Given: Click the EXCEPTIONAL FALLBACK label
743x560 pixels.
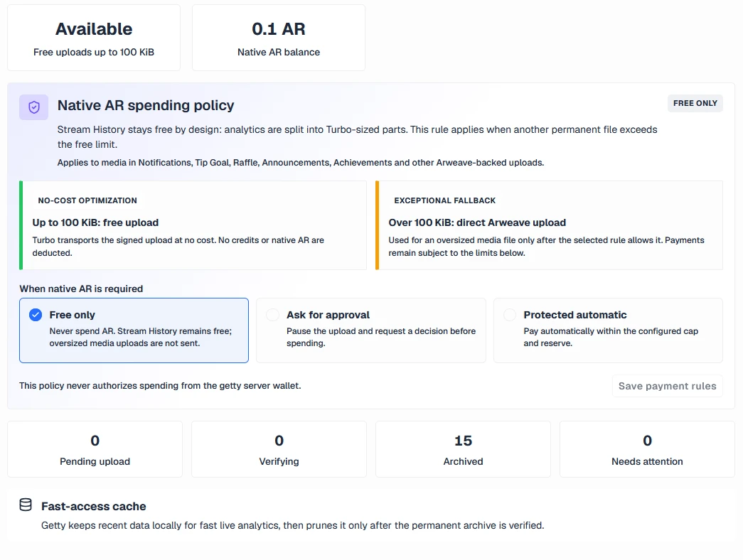Looking at the screenshot, I should pyautogui.click(x=445, y=200).
